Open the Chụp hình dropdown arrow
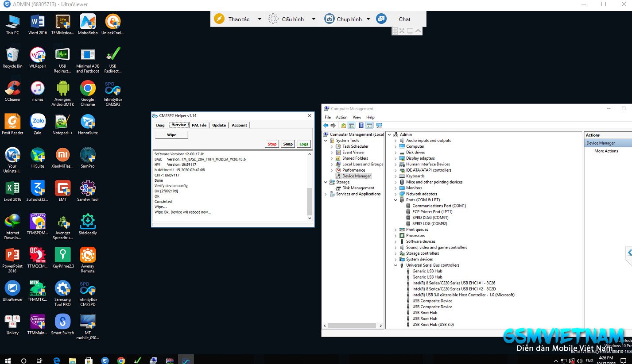Viewport: 632px width, 364px height. (x=368, y=19)
